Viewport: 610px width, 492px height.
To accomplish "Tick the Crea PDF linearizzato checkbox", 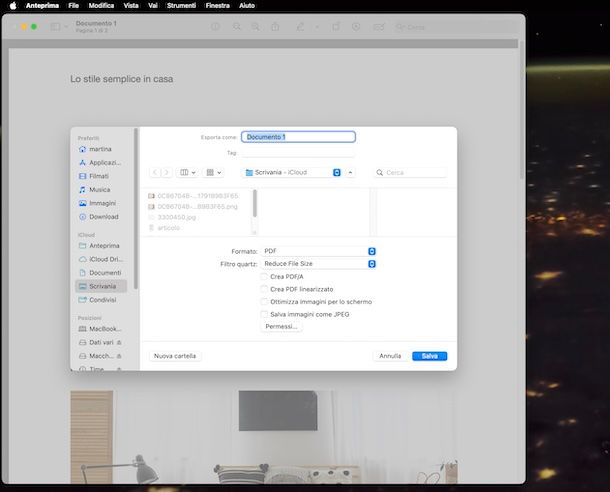I will (264, 289).
